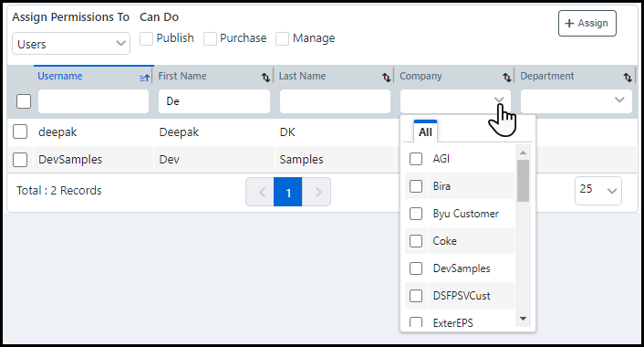Go to next page arrow
This screenshot has width=644, height=347.
[x=317, y=192]
